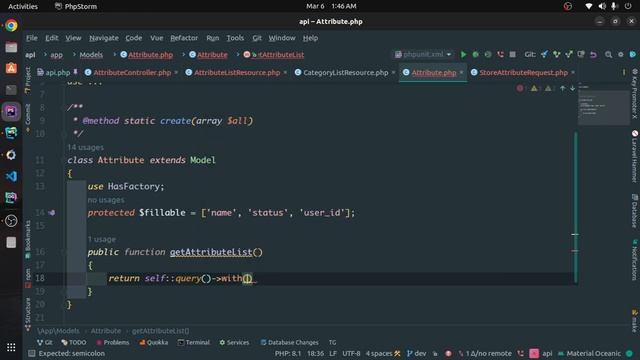Start debugging with the green bug icon
The image size is (640, 360).
click(476, 54)
